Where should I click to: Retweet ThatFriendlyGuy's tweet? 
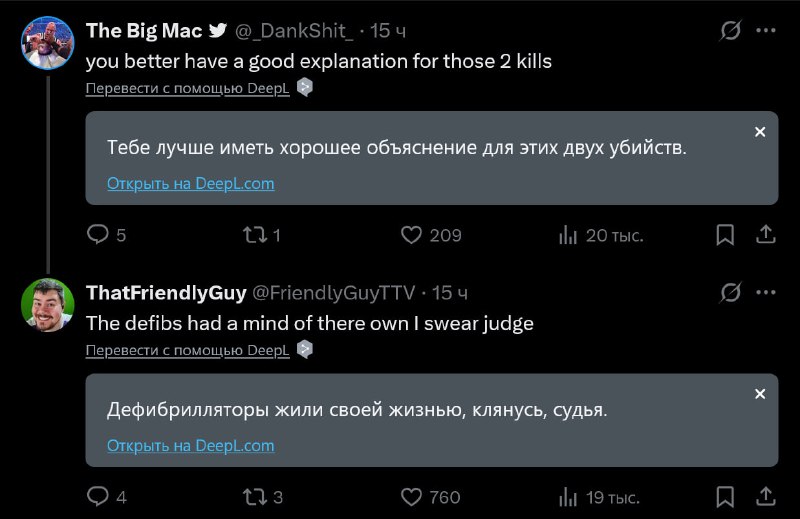[x=254, y=497]
